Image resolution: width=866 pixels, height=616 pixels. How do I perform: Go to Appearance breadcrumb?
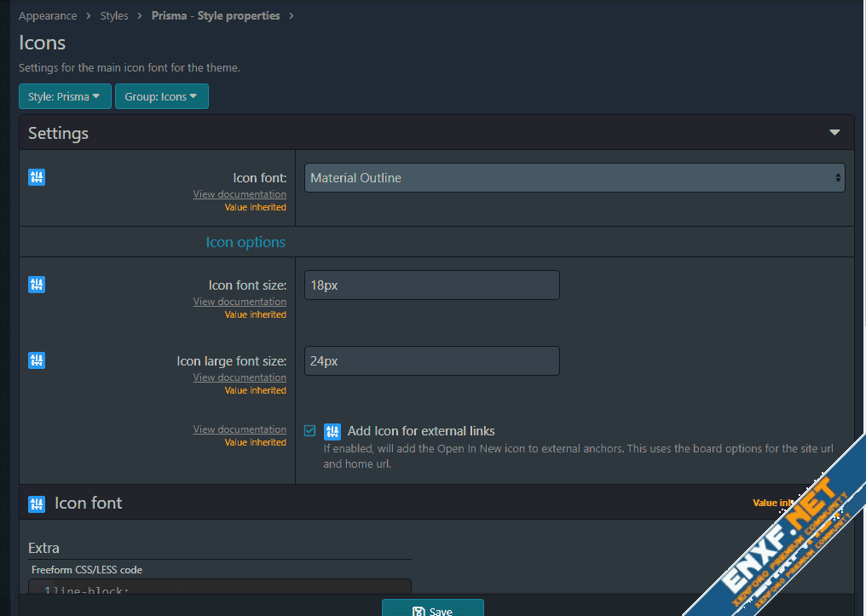click(48, 16)
